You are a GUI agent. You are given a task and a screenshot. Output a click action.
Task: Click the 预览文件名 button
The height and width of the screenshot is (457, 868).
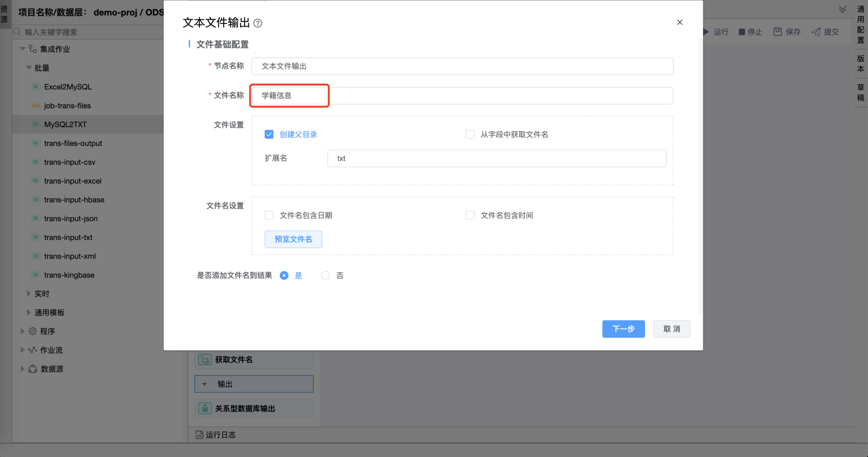click(x=293, y=239)
